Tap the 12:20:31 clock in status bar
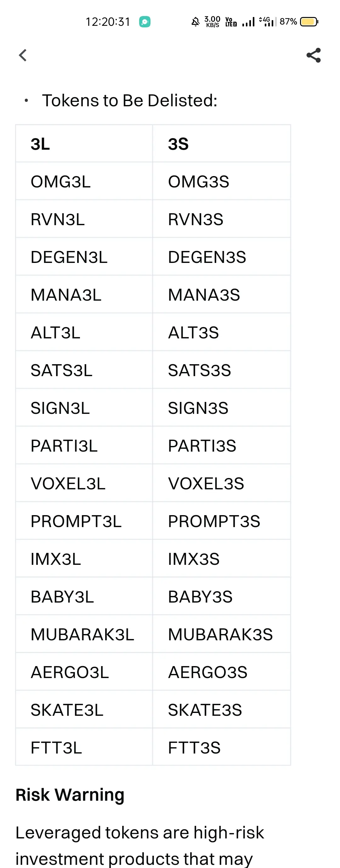This screenshot has width=340, height=868. tap(108, 22)
